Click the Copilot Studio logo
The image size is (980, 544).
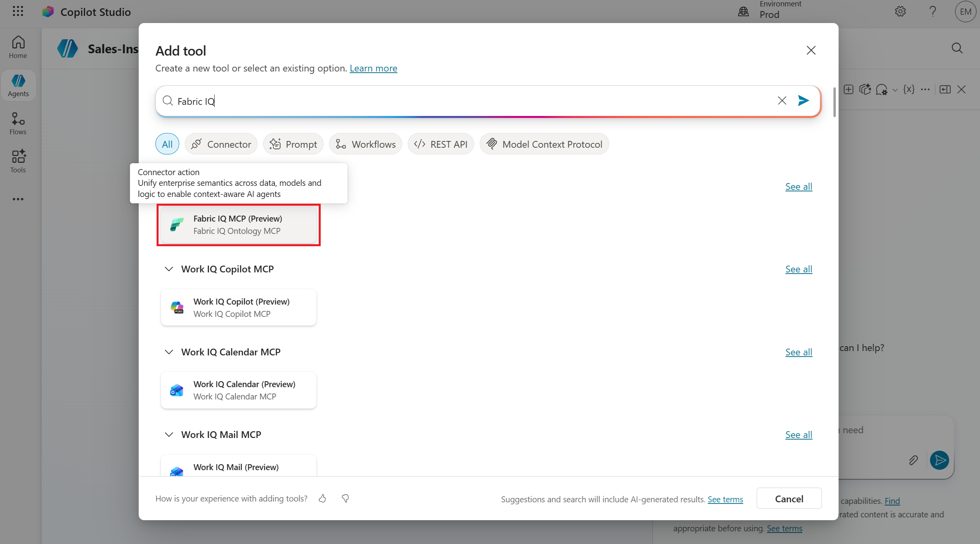48,12
